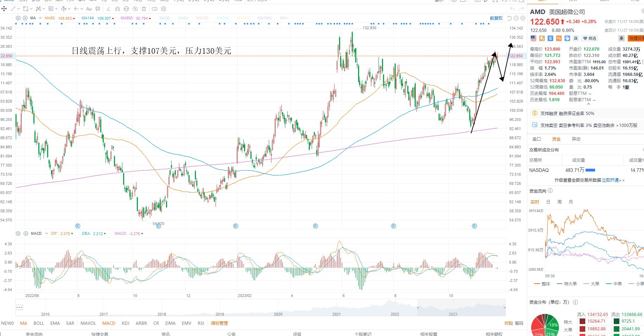Select the trend line drawing tool

pos(13,9)
